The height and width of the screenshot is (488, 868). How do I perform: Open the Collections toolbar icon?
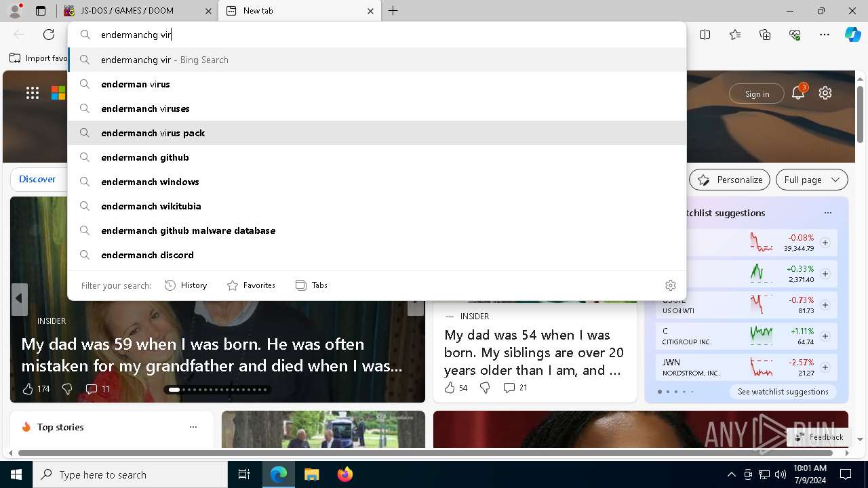click(x=765, y=35)
